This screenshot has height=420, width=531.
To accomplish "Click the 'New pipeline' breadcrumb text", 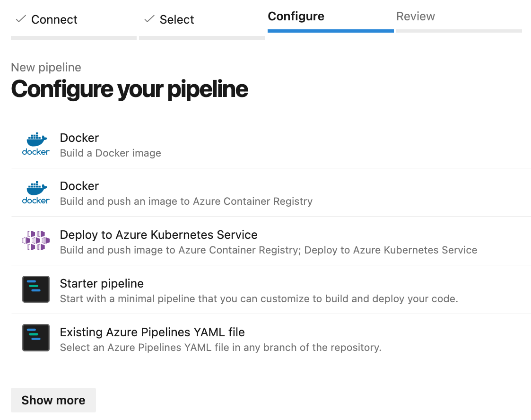I will [46, 68].
